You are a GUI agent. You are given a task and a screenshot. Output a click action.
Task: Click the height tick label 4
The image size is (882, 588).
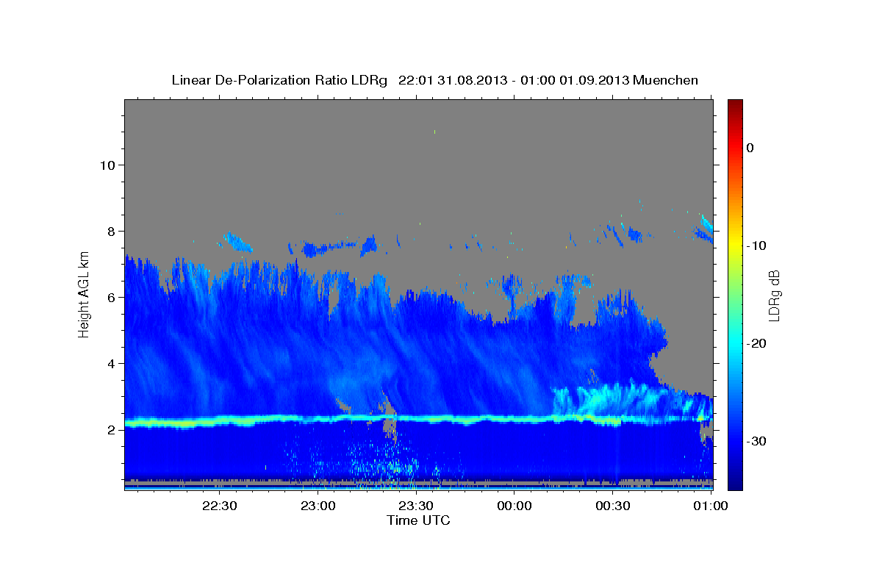click(x=112, y=363)
